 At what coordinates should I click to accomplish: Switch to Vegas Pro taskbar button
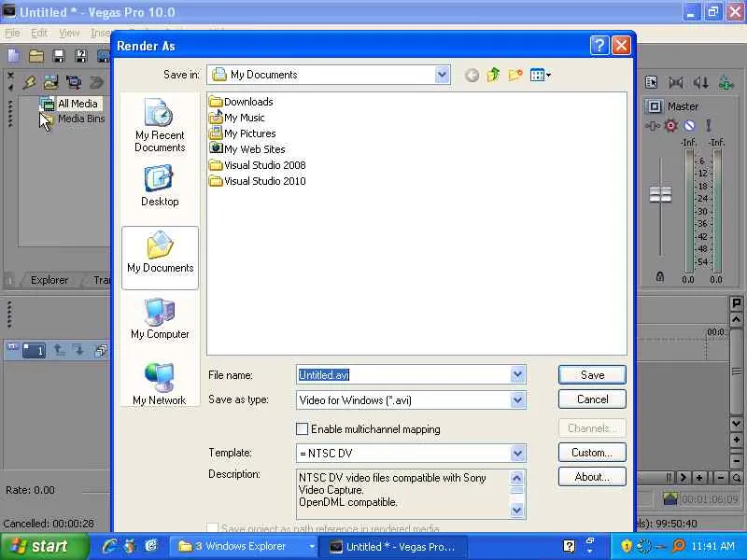(392, 547)
